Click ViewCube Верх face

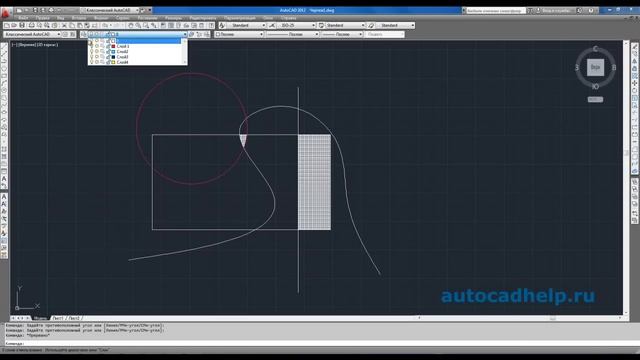click(x=596, y=67)
